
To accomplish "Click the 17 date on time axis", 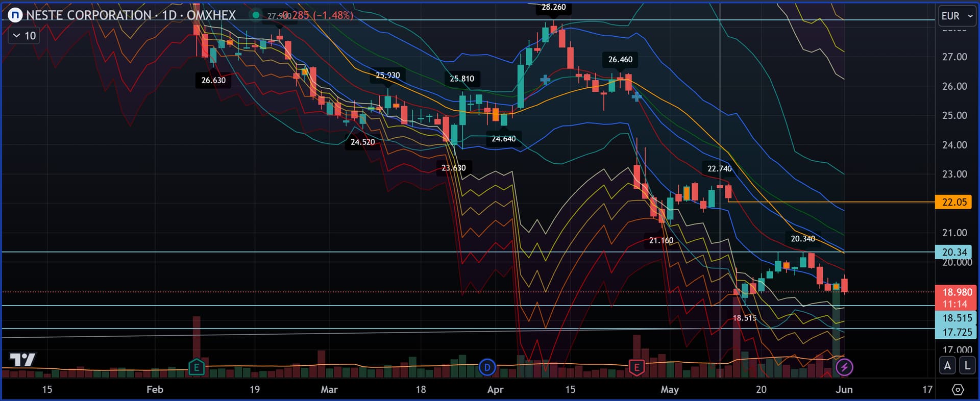I will tap(927, 389).
